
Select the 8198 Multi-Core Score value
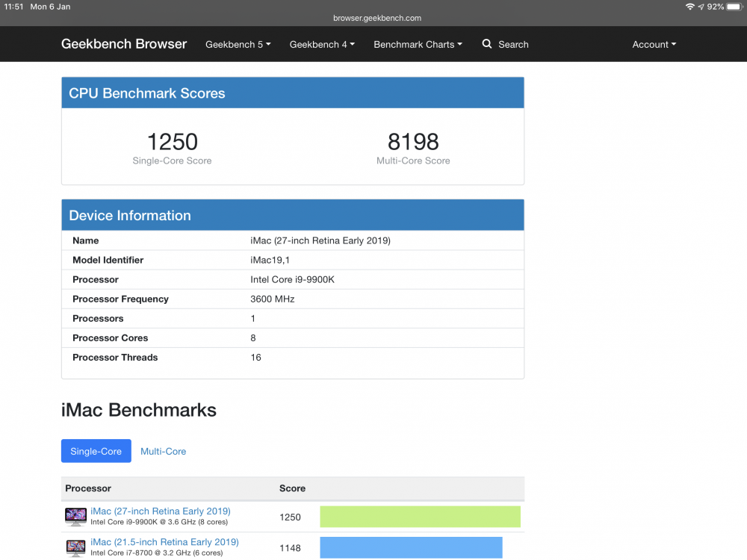[x=413, y=141]
